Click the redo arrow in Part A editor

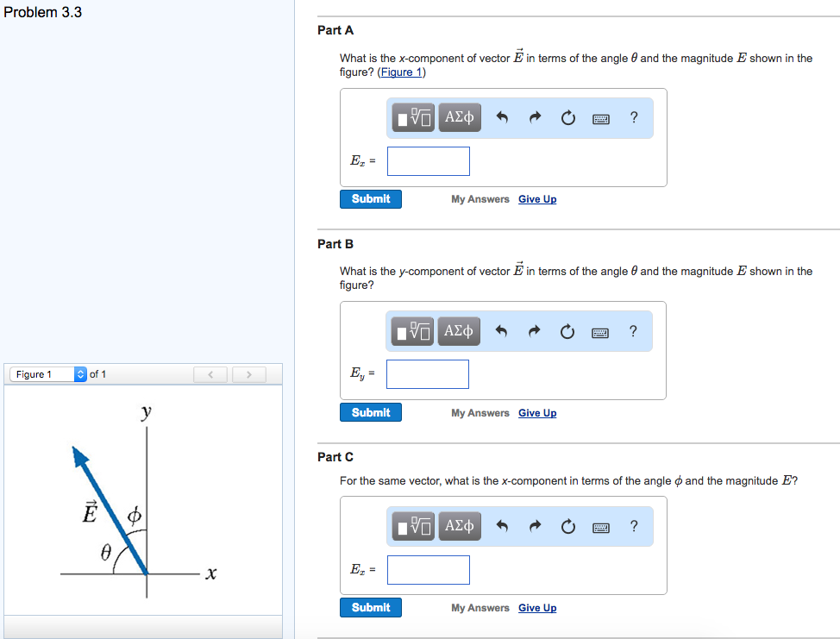(534, 117)
